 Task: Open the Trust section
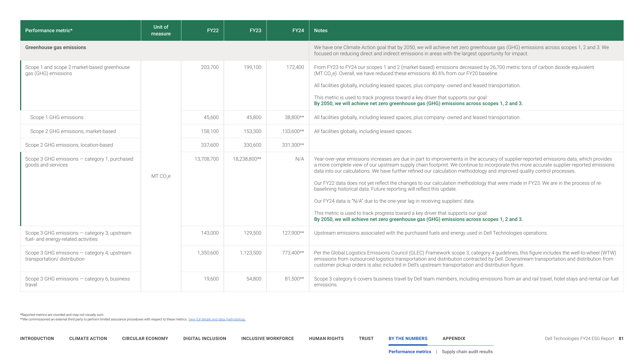[x=366, y=338]
